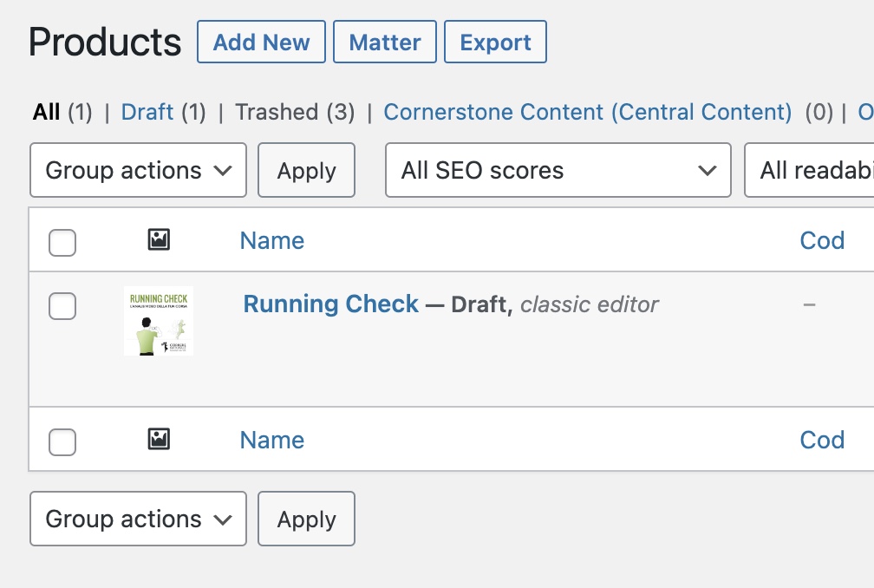Open the bottom Group actions dropdown
874x588 pixels.
[x=138, y=519]
